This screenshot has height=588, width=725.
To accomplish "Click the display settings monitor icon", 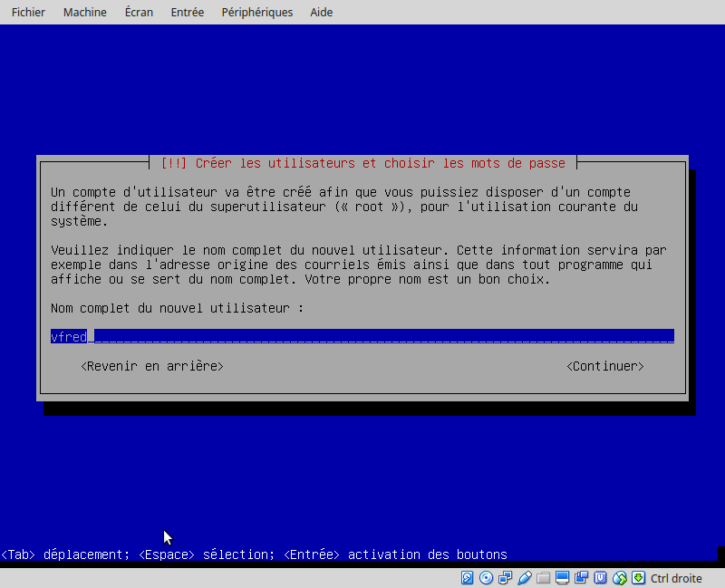I will pos(562,578).
